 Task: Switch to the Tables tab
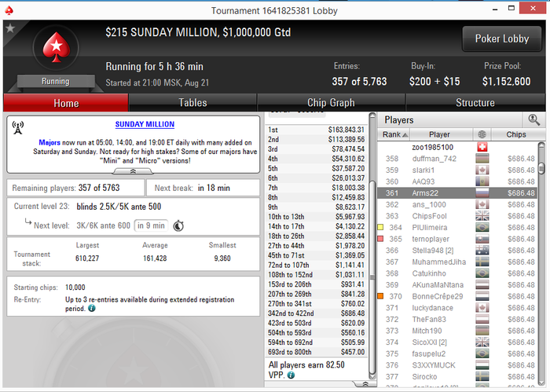[192, 103]
